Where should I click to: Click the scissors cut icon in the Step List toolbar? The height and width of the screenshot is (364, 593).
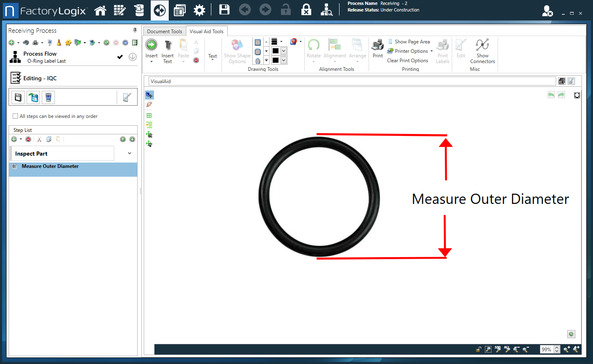[x=39, y=139]
